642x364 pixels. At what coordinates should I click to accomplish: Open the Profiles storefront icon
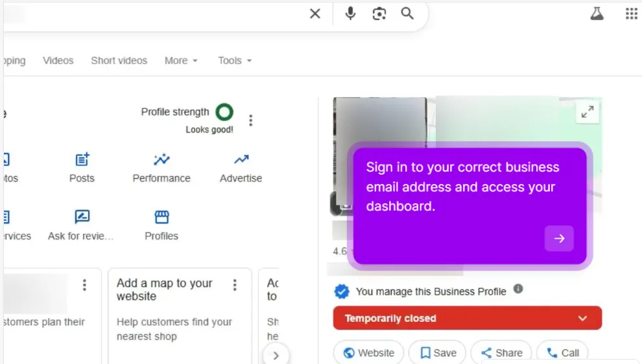(x=161, y=217)
